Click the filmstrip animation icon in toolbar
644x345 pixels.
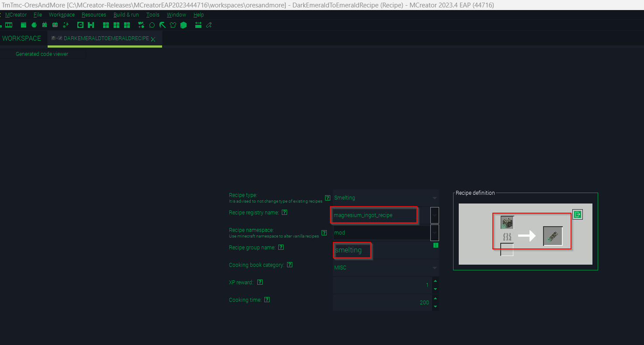(x=8, y=25)
